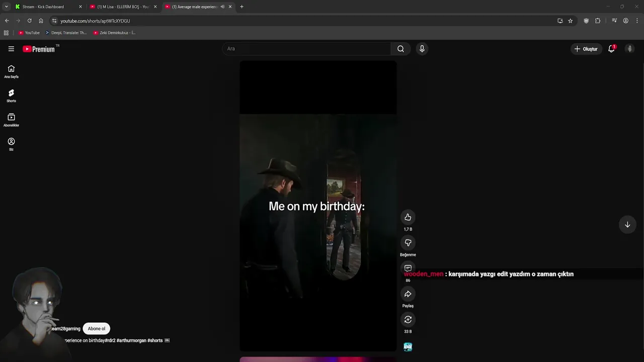View site information icon in address bar
Image resolution: width=644 pixels, height=362 pixels.
pyautogui.click(x=54, y=21)
